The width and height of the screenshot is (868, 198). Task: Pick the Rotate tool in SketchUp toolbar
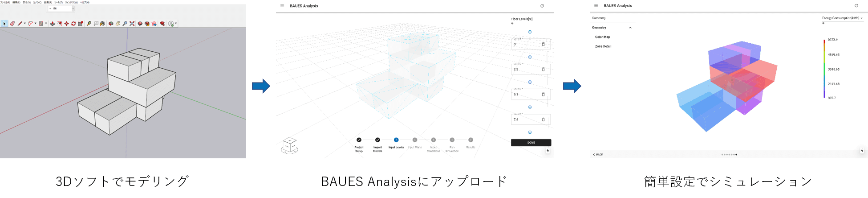click(x=73, y=24)
